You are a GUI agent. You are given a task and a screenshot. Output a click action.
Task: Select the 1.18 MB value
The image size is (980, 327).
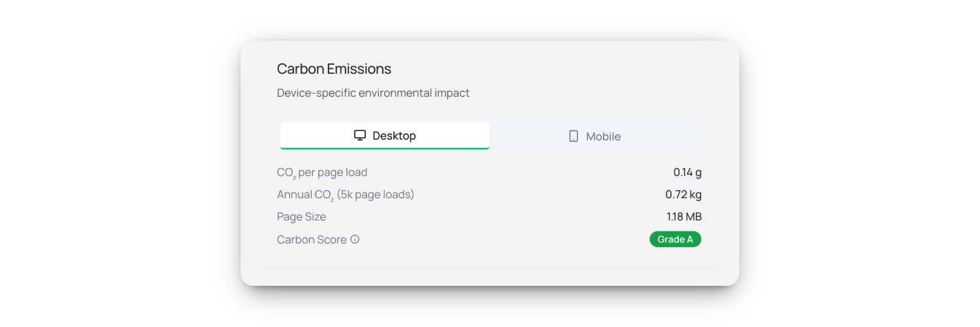pyautogui.click(x=684, y=216)
